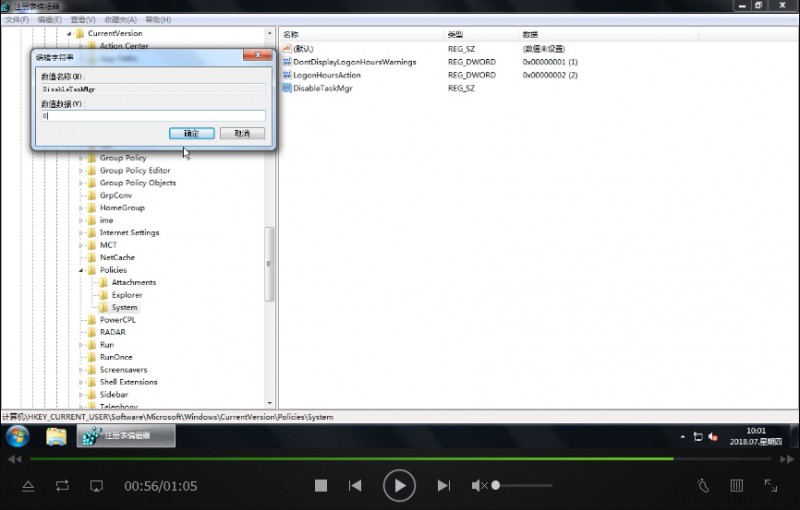Stop playback with the square stop button

point(321,486)
